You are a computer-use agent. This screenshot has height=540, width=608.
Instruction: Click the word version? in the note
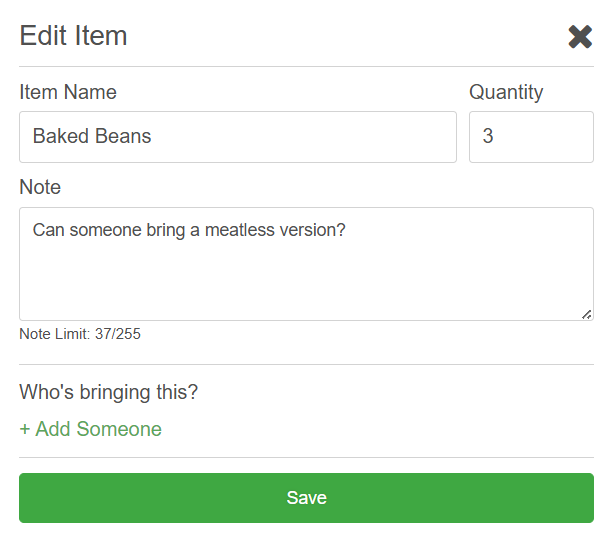coord(313,230)
